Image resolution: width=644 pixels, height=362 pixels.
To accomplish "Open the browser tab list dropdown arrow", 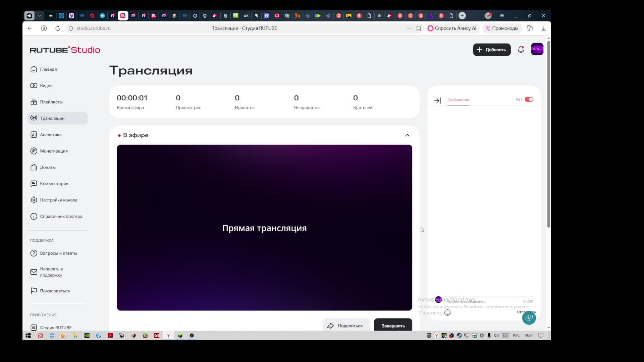I will [x=40, y=16].
